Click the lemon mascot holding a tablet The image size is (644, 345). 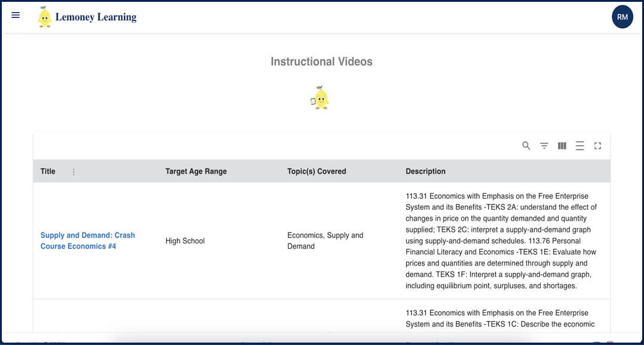pyautogui.click(x=321, y=98)
